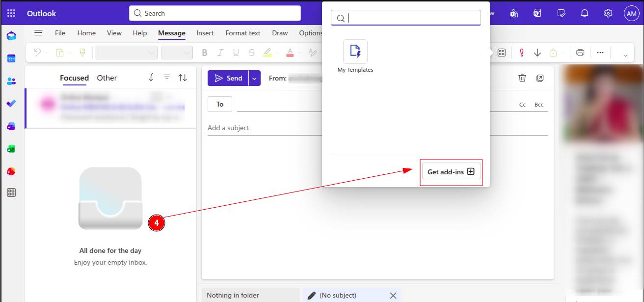
Task: Expand the Send options dropdown arrow
Action: (254, 78)
